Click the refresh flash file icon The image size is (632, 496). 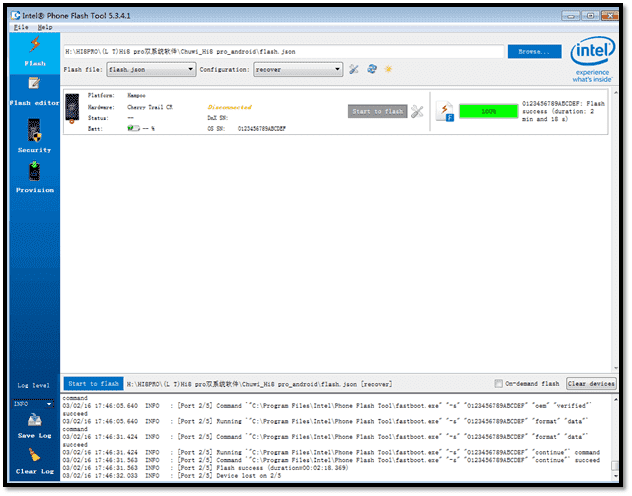point(372,69)
